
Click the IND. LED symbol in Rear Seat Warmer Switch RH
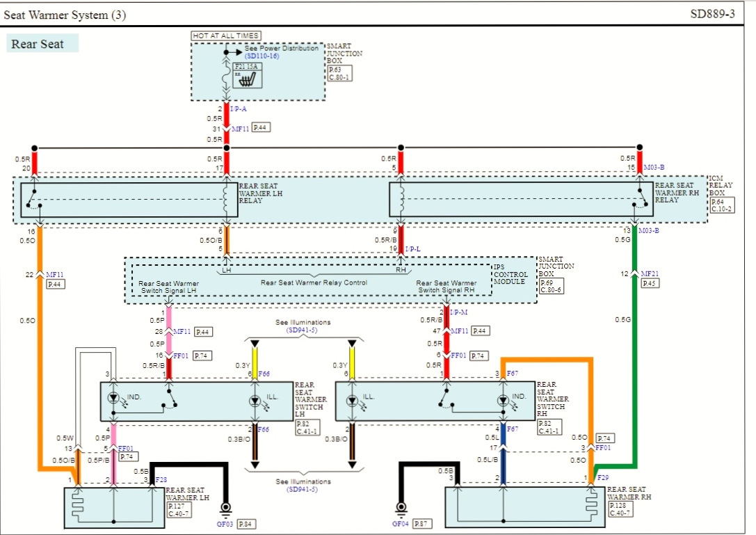click(x=503, y=400)
